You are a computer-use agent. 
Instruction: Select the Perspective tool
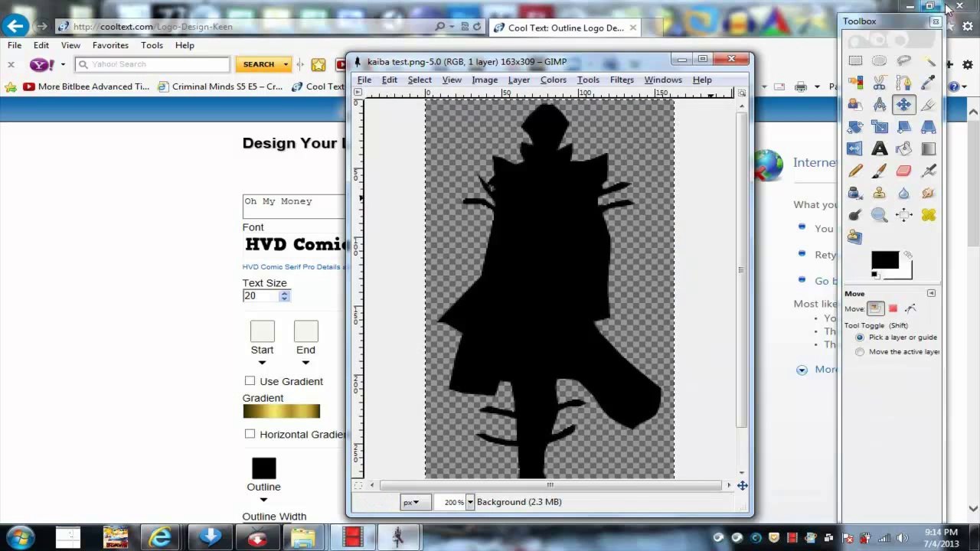click(x=928, y=127)
